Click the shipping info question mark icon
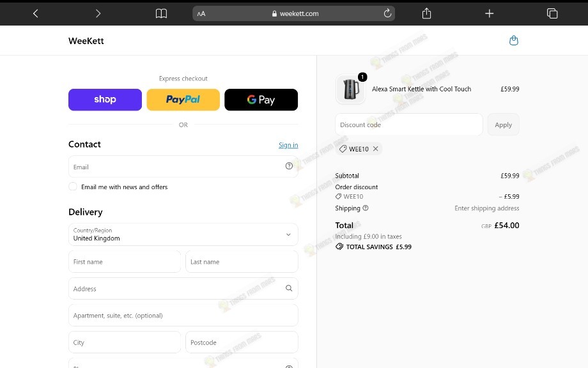Viewport: 588px width, 368px height. tap(365, 208)
